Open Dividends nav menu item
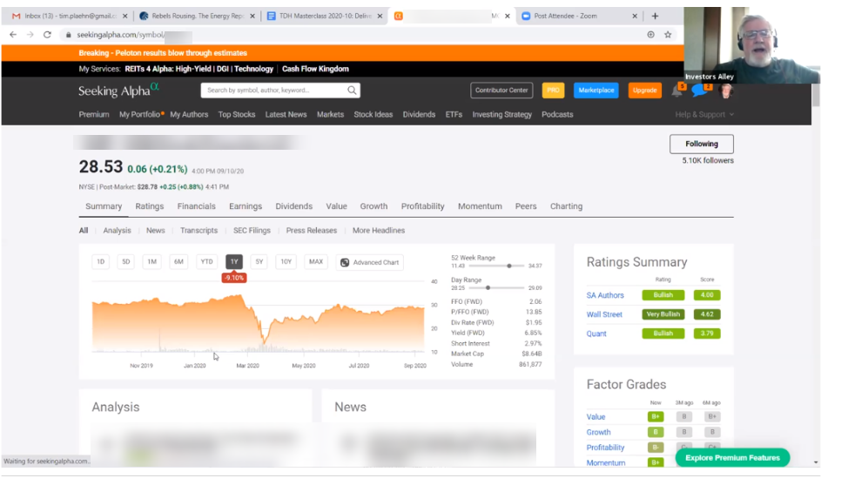This screenshot has height=485, width=868. pyautogui.click(x=419, y=115)
